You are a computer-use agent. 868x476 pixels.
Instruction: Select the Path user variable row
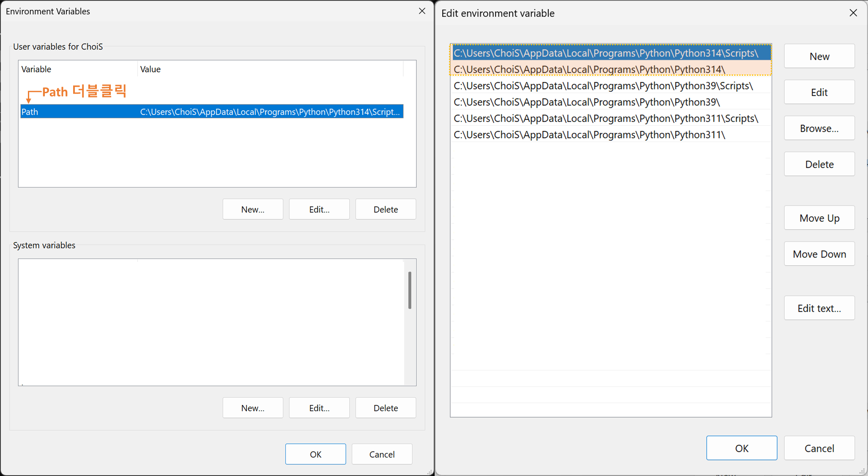[211, 112]
